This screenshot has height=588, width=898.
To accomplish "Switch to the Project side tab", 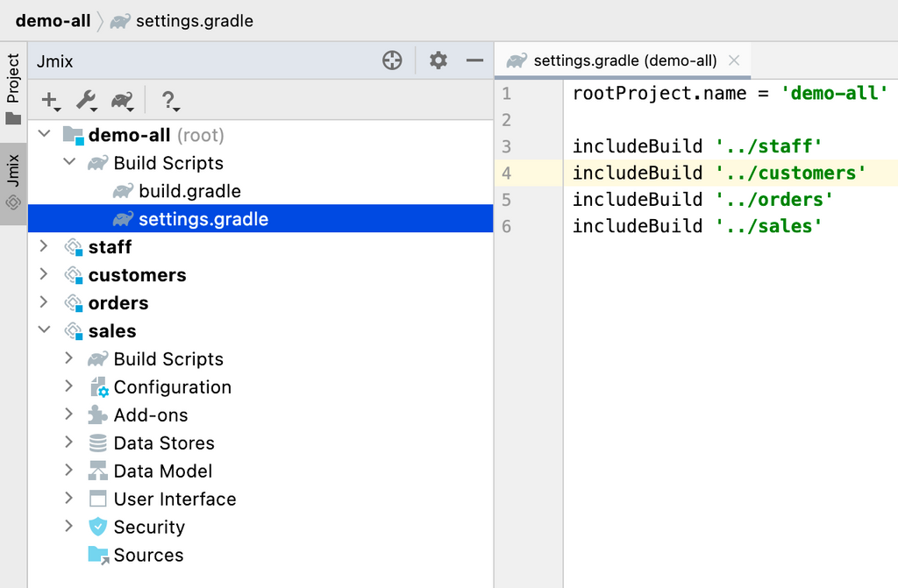I will [13, 89].
